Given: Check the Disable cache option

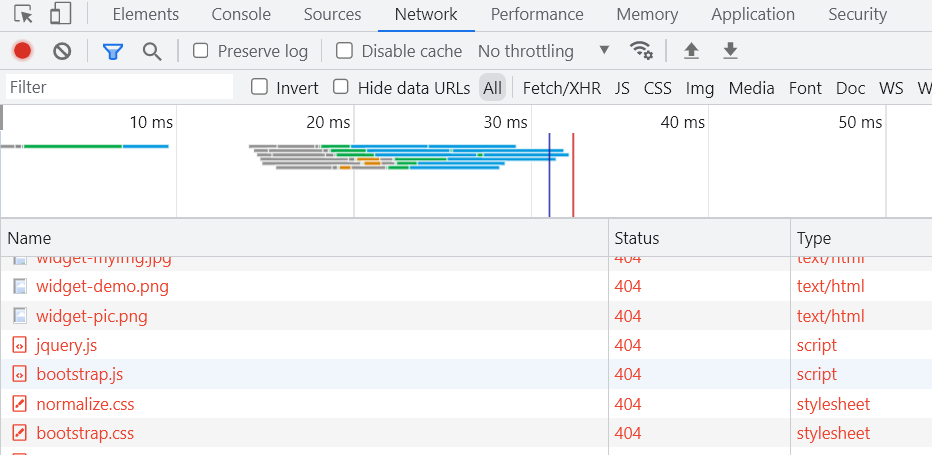Looking at the screenshot, I should (345, 51).
